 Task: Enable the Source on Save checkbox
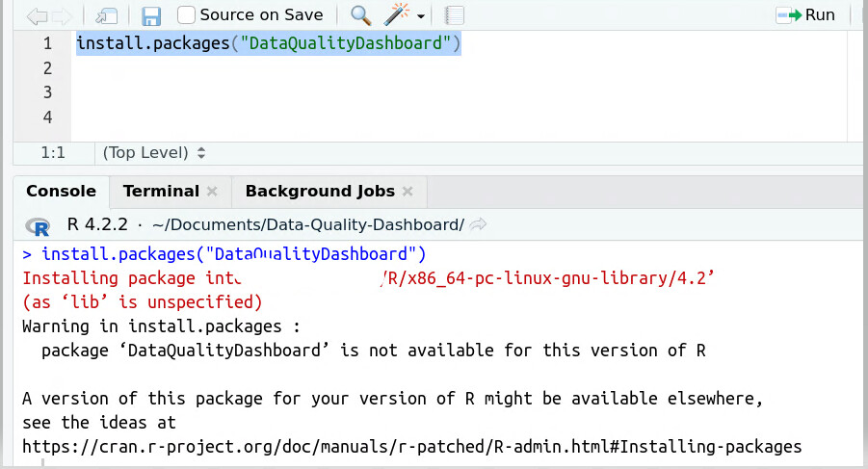point(187,14)
